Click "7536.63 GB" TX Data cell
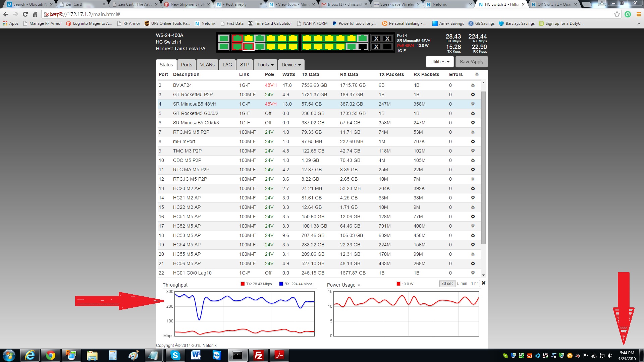The width and height of the screenshot is (644, 362). pyautogui.click(x=314, y=85)
